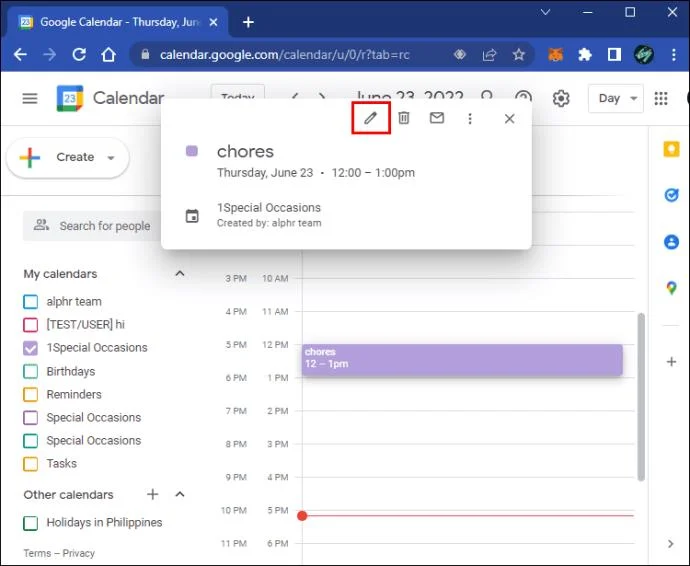
Task: Go back in browser history
Action: pos(20,55)
